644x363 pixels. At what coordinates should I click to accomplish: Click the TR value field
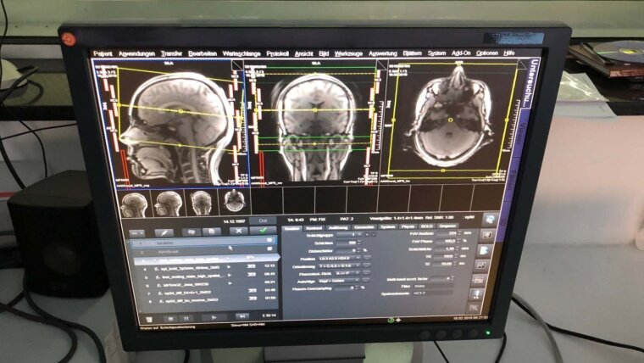click(445, 256)
